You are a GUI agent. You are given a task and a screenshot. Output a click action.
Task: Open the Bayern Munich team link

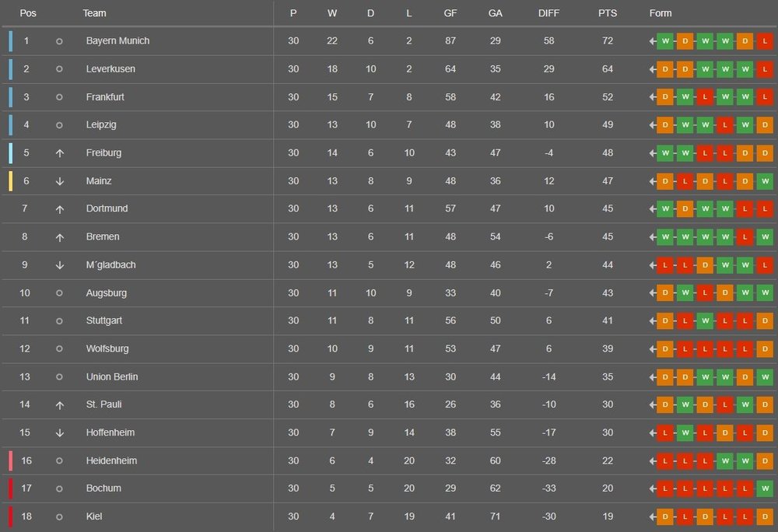[x=117, y=40]
